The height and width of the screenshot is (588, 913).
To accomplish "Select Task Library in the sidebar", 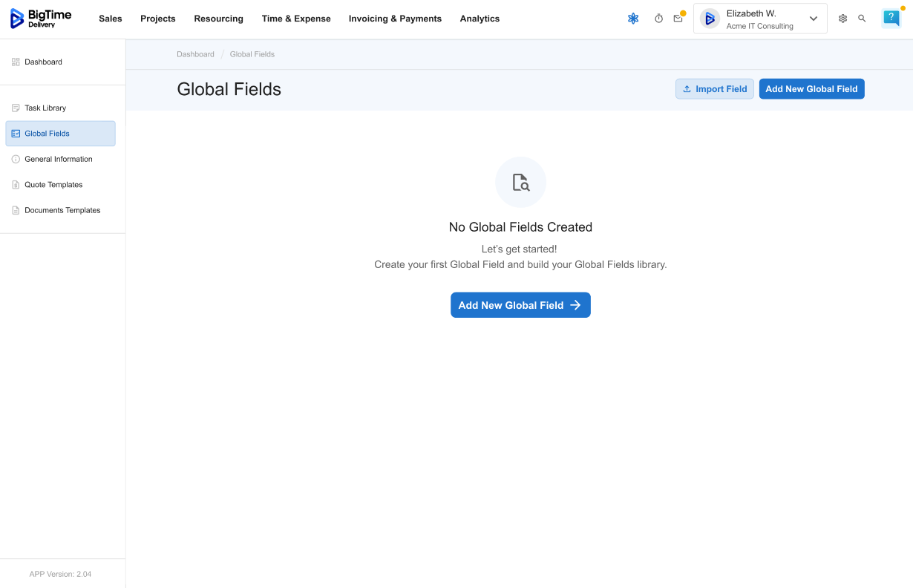I will [x=45, y=108].
